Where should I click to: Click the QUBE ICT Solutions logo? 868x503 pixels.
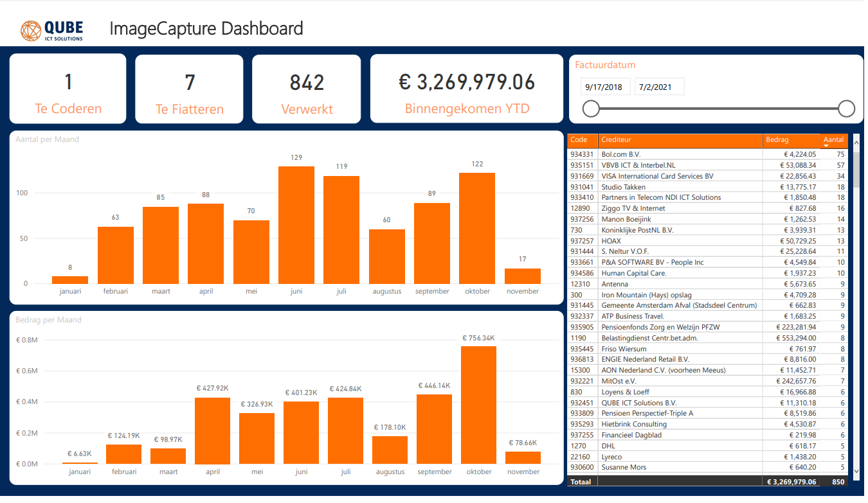(x=52, y=30)
